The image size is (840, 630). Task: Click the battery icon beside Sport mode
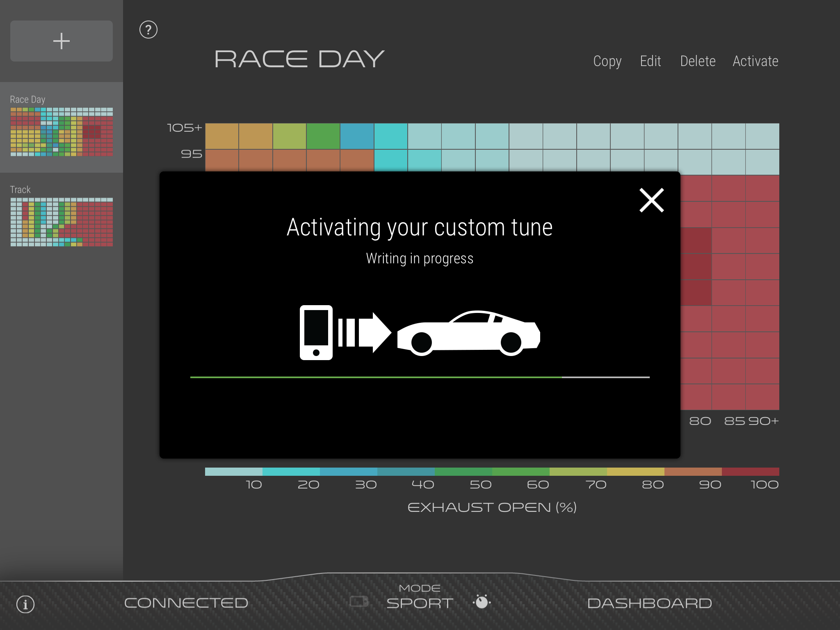pyautogui.click(x=359, y=602)
